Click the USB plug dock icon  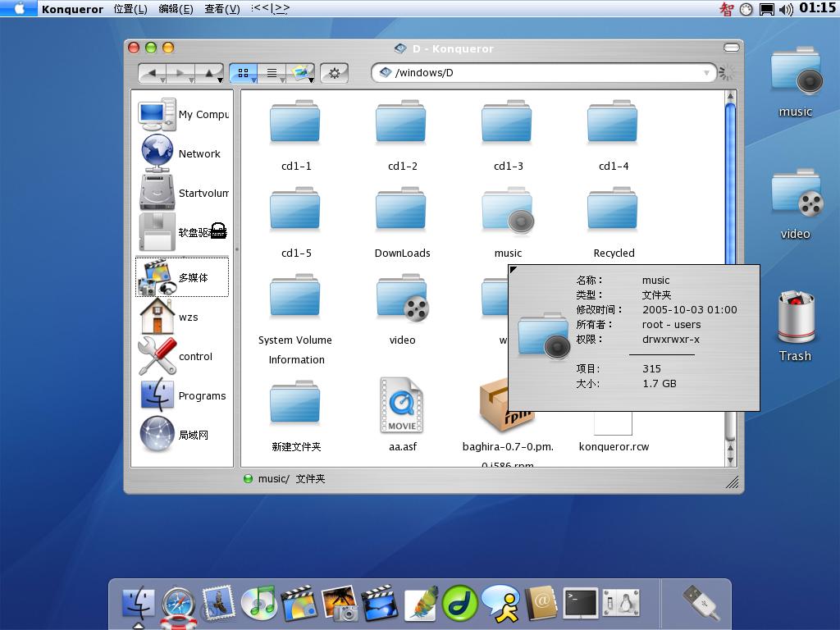(x=702, y=602)
